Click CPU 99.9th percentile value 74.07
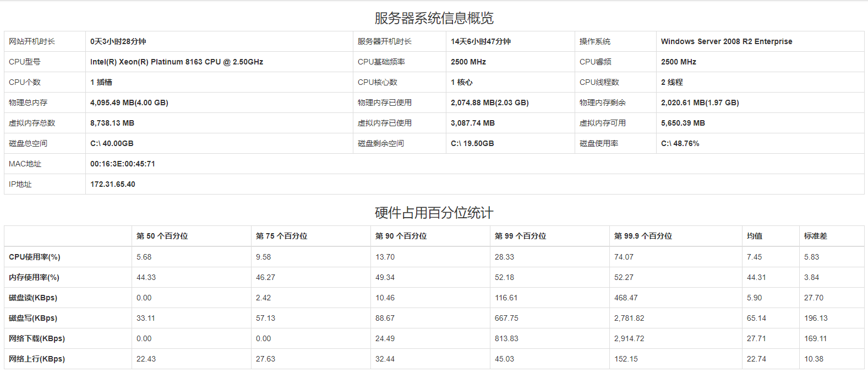Image resolution: width=868 pixels, height=372 pixels. (624, 257)
